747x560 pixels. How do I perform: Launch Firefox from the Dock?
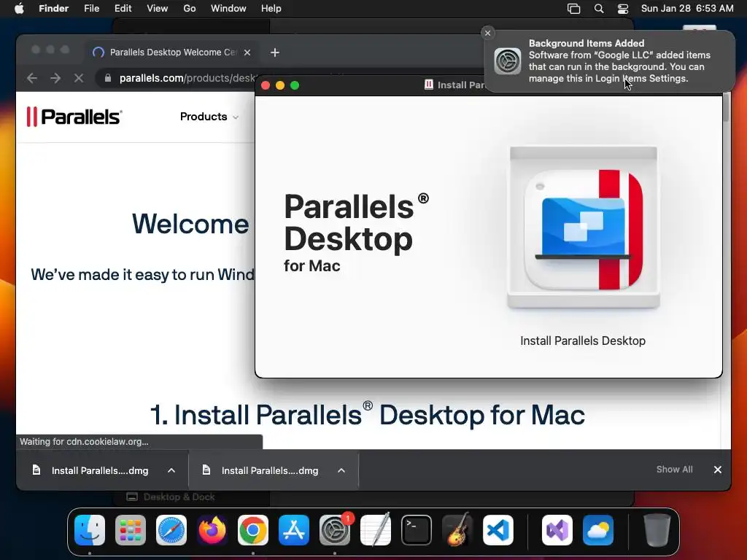(x=212, y=530)
